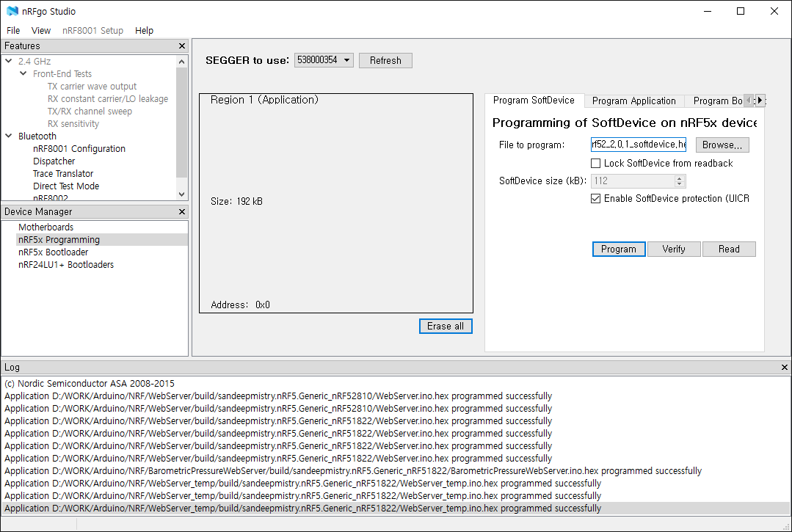Uncheck Enable SoftDevice protection checkbox
The width and height of the screenshot is (792, 532).
point(595,198)
